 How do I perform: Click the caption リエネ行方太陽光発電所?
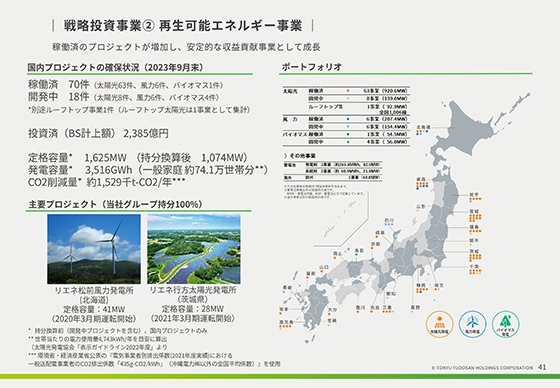(193, 290)
